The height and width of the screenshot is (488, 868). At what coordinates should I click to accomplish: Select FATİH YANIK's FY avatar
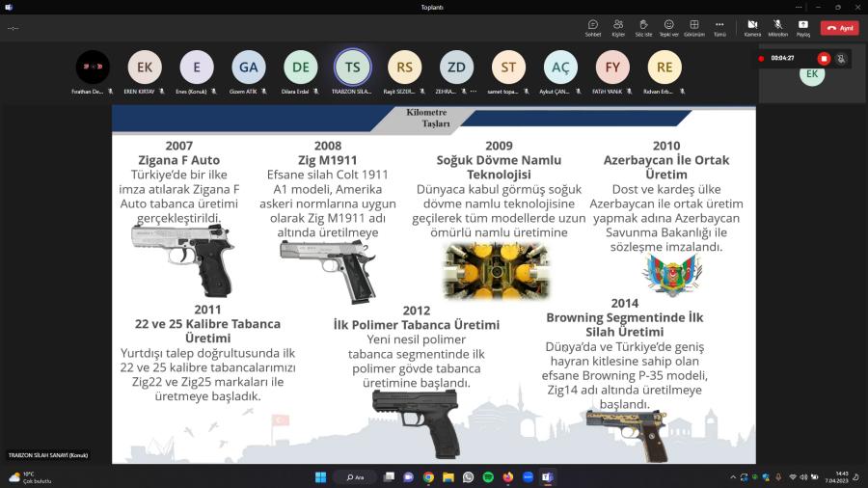[x=612, y=67]
